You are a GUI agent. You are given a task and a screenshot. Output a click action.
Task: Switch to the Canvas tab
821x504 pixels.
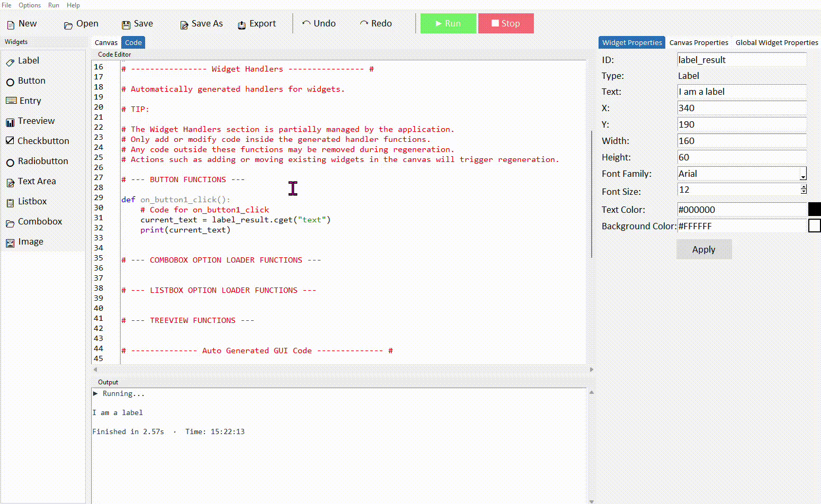click(105, 42)
